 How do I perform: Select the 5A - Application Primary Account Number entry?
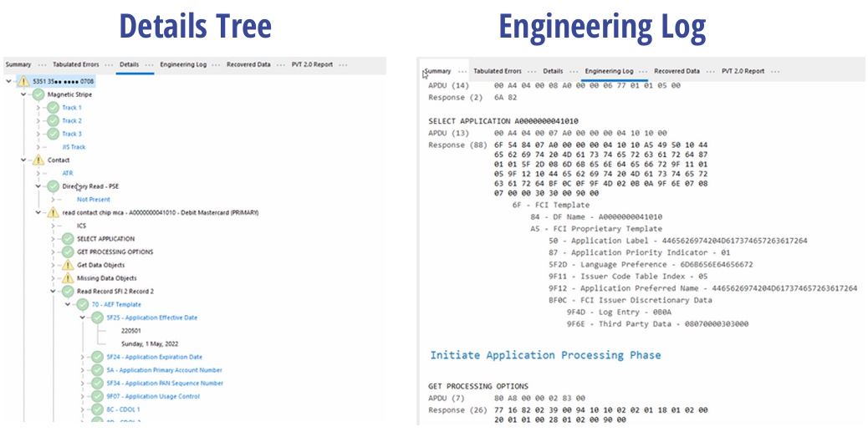coord(164,370)
